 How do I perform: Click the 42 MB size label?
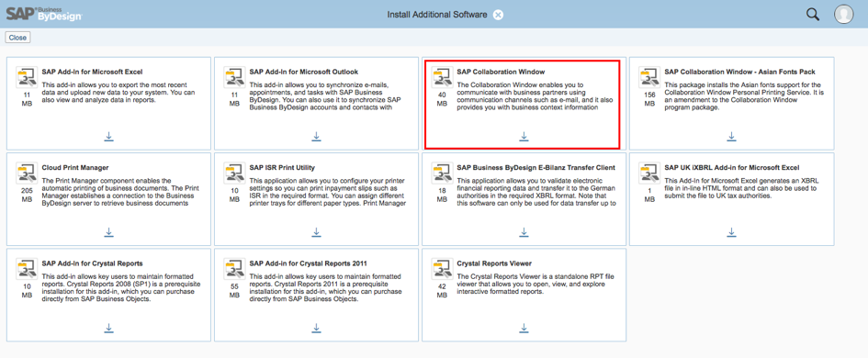(442, 290)
